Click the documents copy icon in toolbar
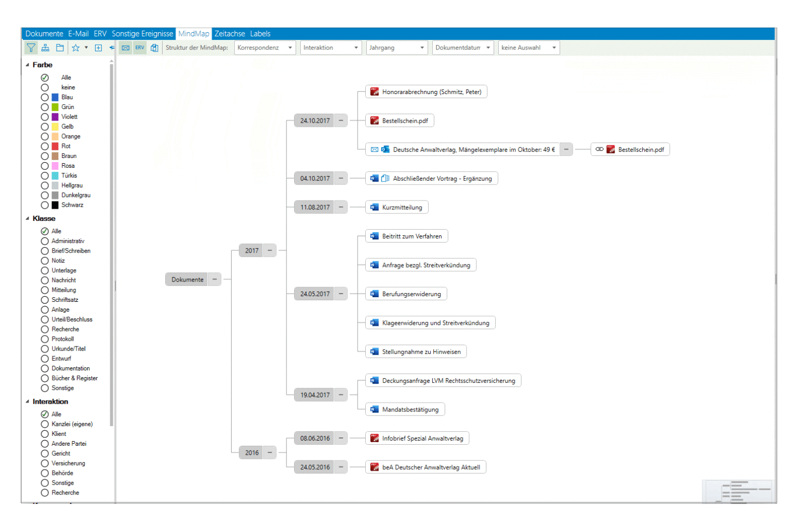This screenshot has width=798, height=532. 154,48
